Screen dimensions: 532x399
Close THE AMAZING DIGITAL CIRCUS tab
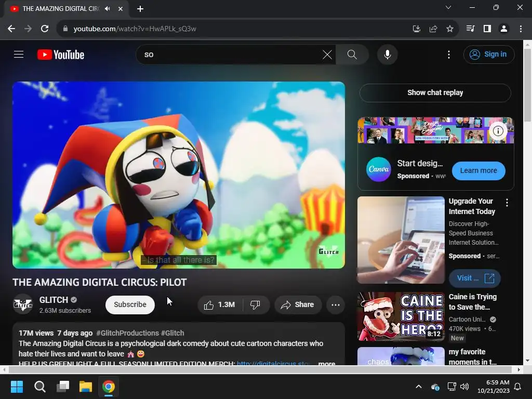121,9
